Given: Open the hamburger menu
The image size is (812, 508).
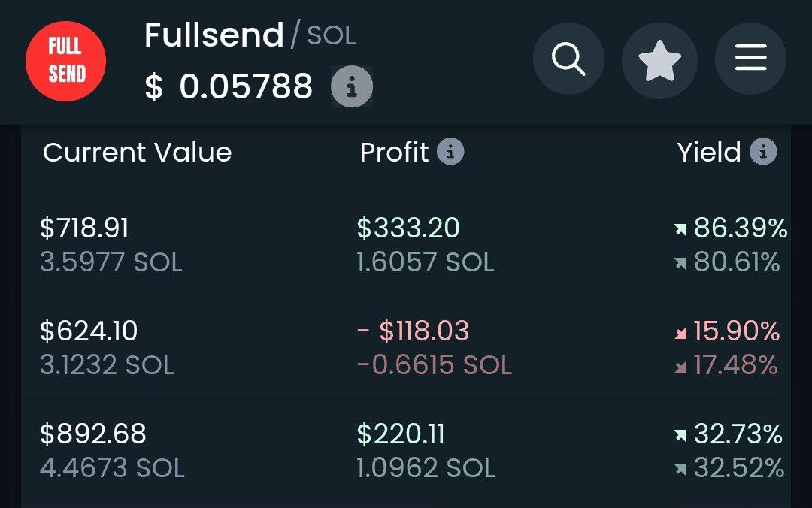Looking at the screenshot, I should click(751, 59).
